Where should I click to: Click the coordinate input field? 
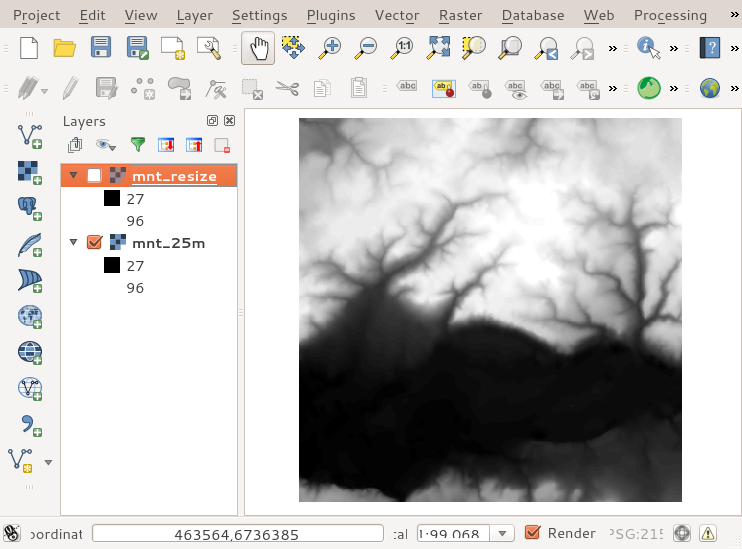(238, 533)
